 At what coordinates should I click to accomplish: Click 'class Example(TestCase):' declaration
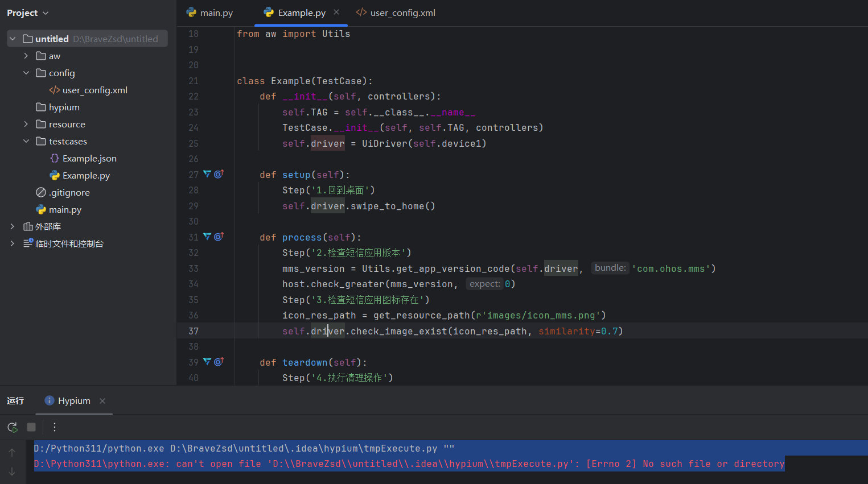[x=305, y=81]
